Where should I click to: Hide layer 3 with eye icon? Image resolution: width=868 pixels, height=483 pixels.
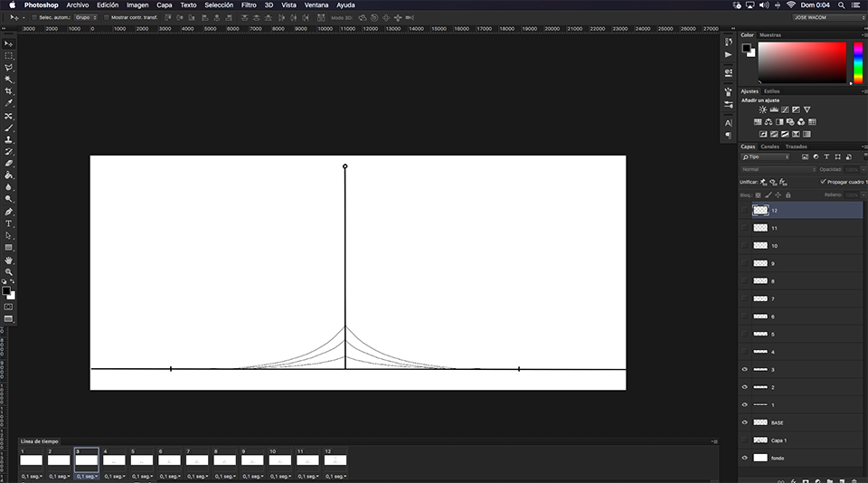tap(744, 369)
